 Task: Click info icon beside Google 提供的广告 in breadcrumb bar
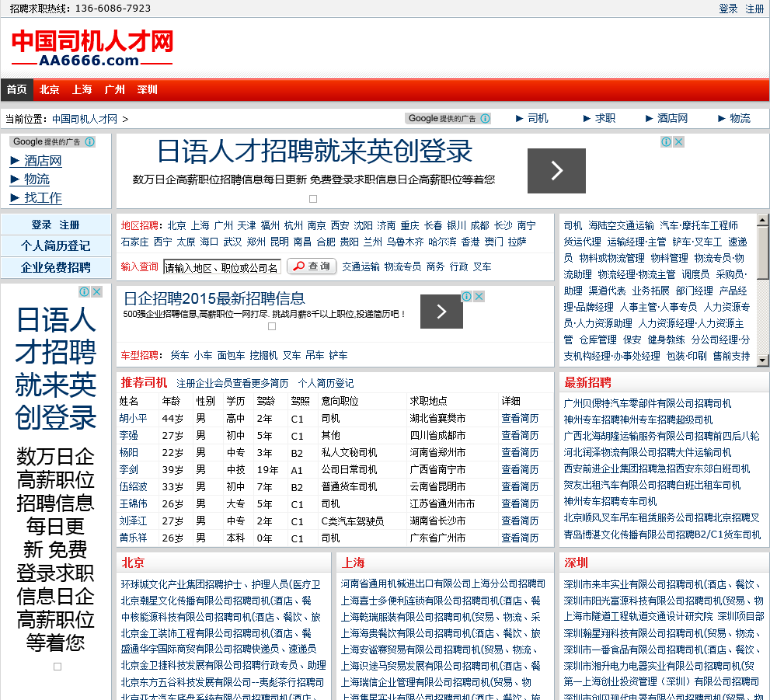pyautogui.click(x=485, y=118)
